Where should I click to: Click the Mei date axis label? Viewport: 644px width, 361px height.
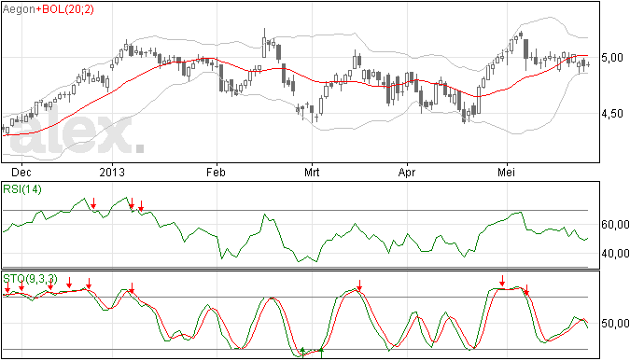[507, 172]
